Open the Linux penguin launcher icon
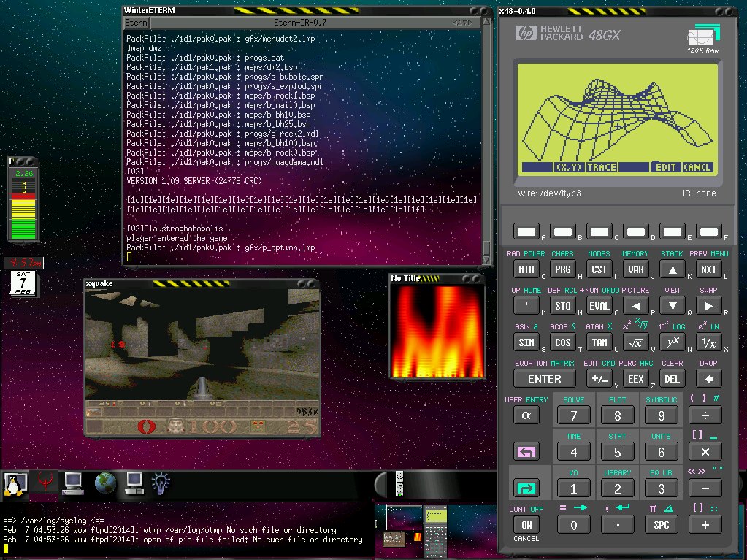The height and width of the screenshot is (560, 747). point(16,485)
